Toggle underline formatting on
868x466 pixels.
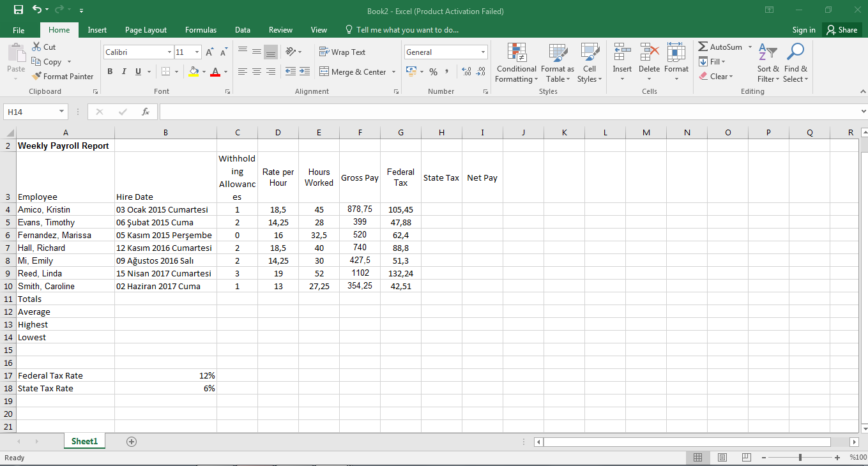[x=136, y=71]
